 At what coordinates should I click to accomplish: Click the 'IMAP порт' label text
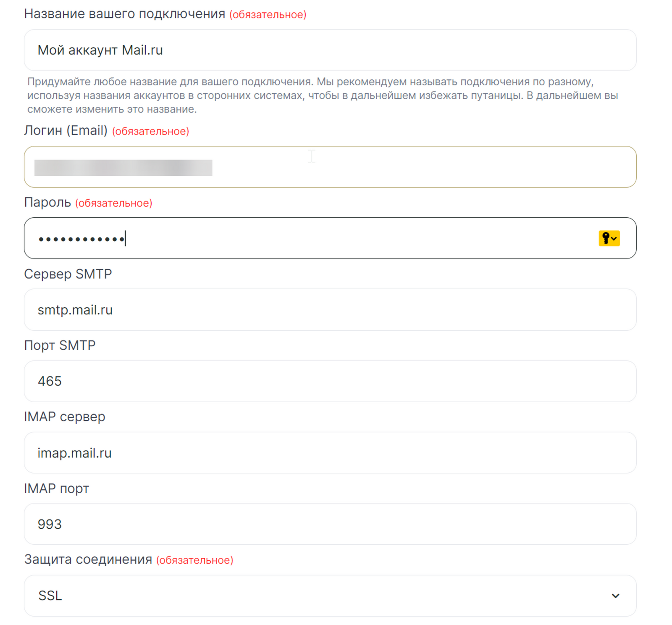click(57, 488)
